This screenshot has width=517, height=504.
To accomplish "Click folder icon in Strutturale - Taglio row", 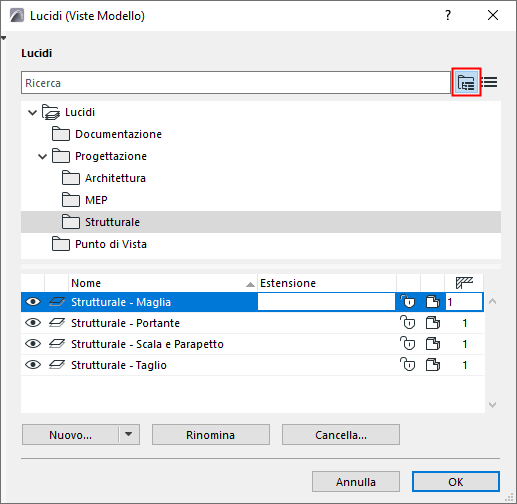I will coord(433,365).
